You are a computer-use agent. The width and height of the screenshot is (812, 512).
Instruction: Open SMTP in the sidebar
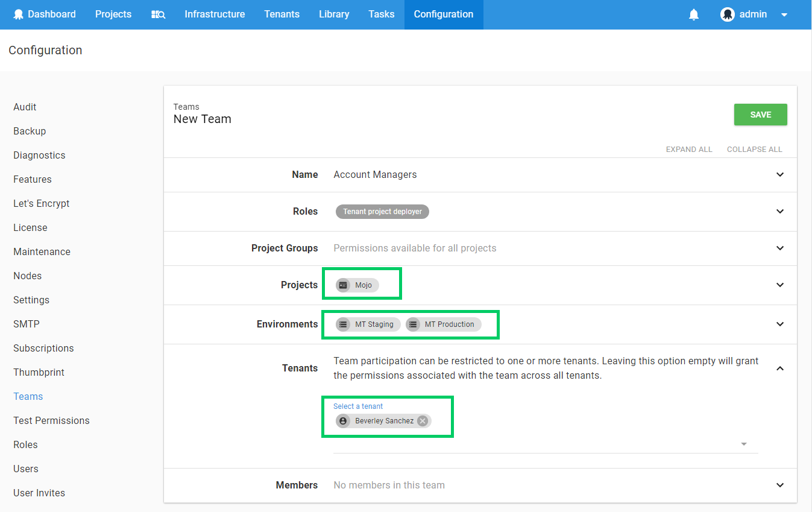pyautogui.click(x=27, y=324)
